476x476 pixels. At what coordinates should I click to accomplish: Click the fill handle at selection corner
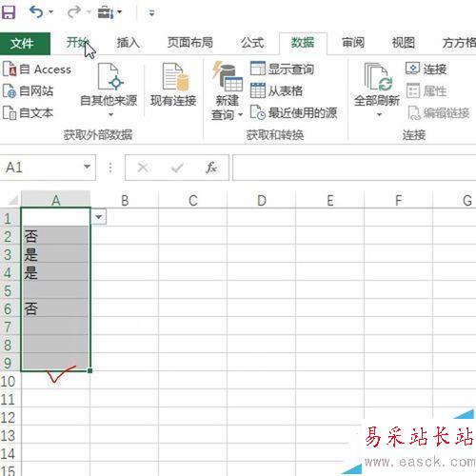click(89, 370)
